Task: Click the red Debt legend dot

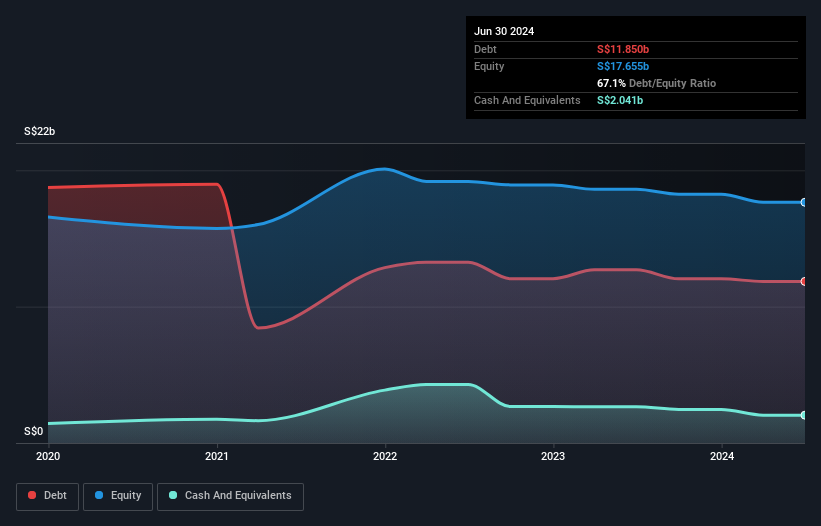Action: pos(32,495)
